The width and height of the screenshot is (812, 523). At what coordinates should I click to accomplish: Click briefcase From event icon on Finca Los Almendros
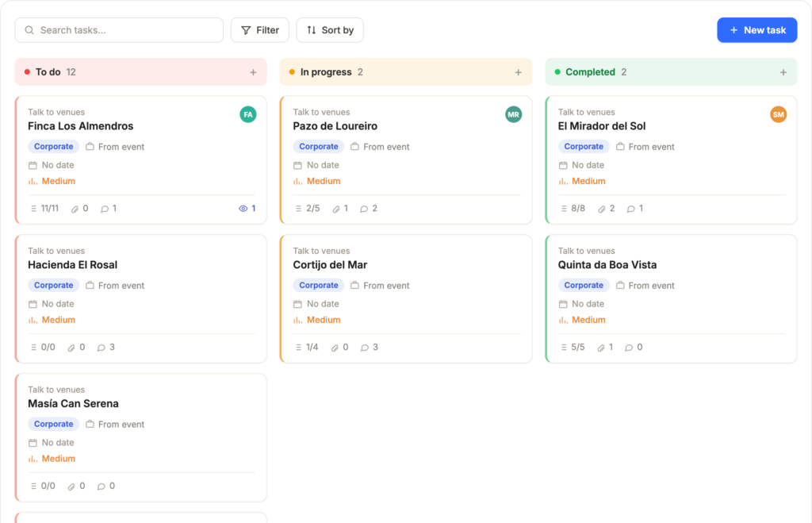[90, 147]
